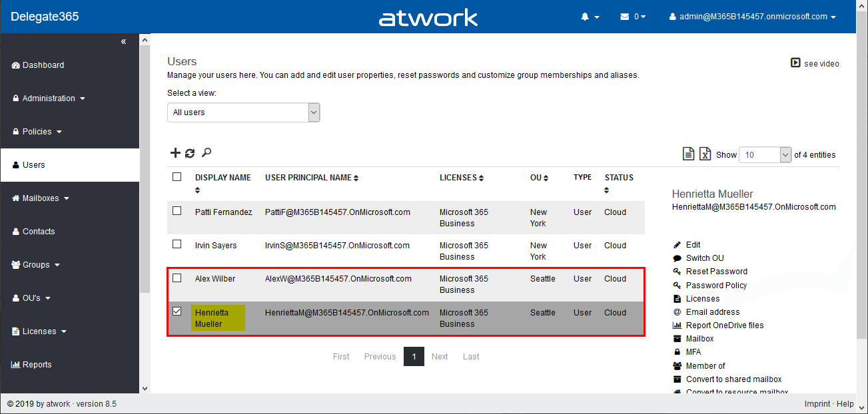The width and height of the screenshot is (868, 414).
Task: Expand the Mailboxes sidebar menu
Action: click(41, 198)
